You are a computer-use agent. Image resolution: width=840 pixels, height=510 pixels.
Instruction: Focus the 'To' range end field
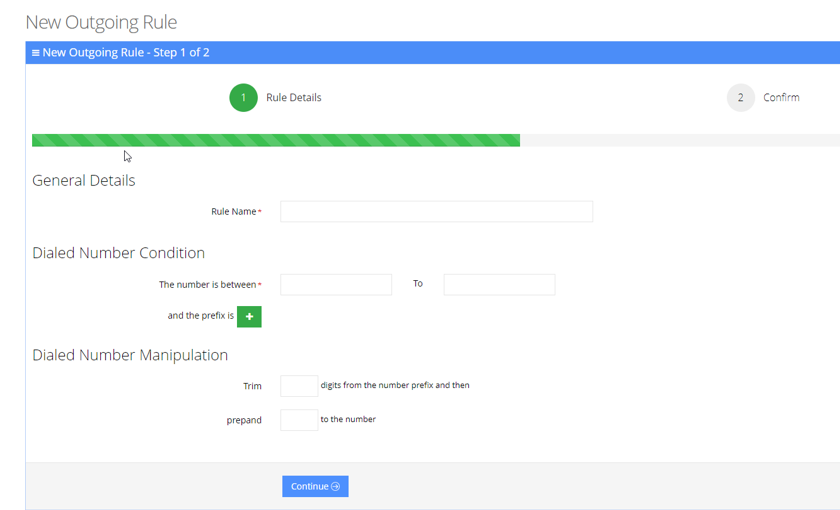click(499, 285)
